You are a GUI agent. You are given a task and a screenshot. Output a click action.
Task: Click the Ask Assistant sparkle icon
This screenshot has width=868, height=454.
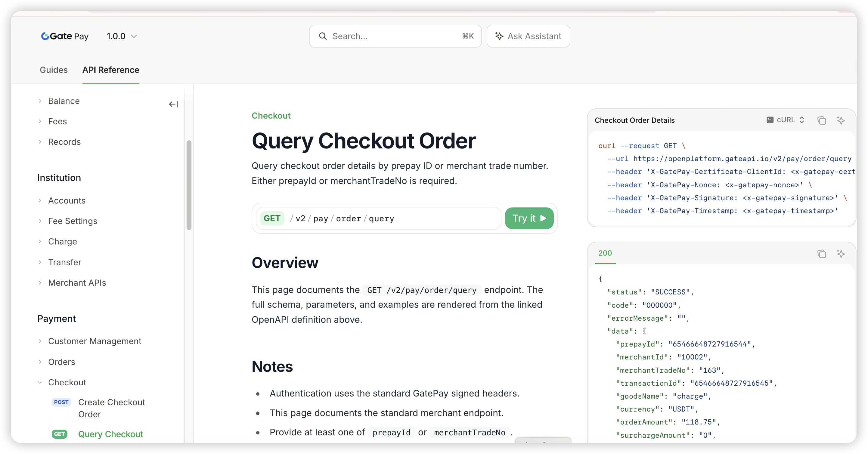[x=499, y=36]
